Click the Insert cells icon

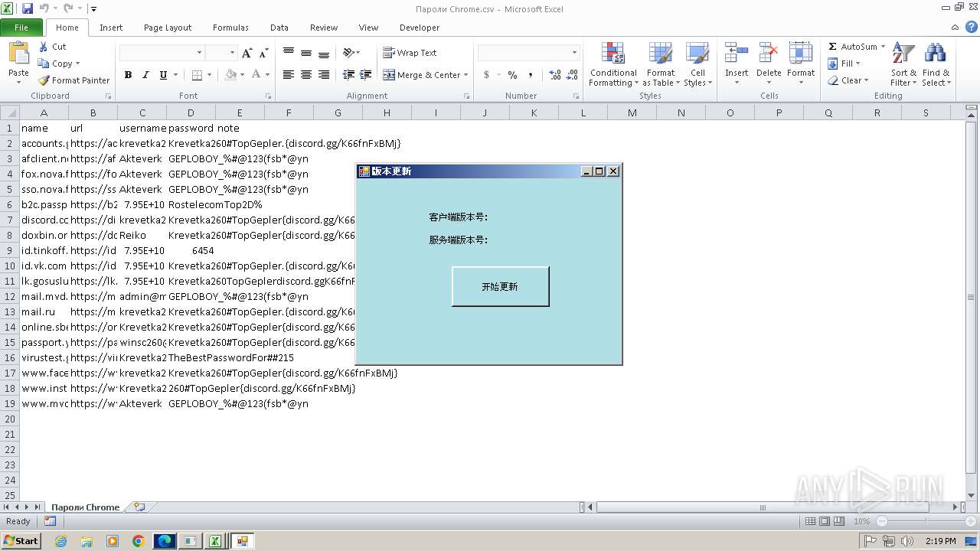coord(737,54)
